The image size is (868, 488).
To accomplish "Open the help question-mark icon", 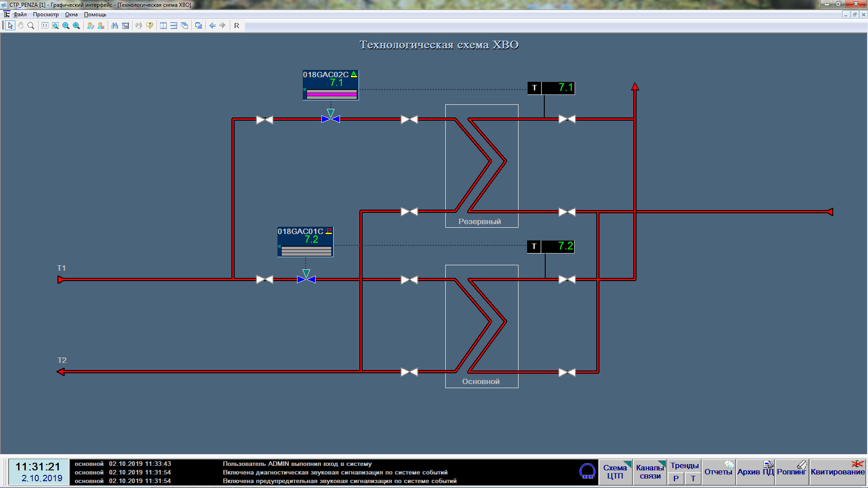I will coord(150,26).
